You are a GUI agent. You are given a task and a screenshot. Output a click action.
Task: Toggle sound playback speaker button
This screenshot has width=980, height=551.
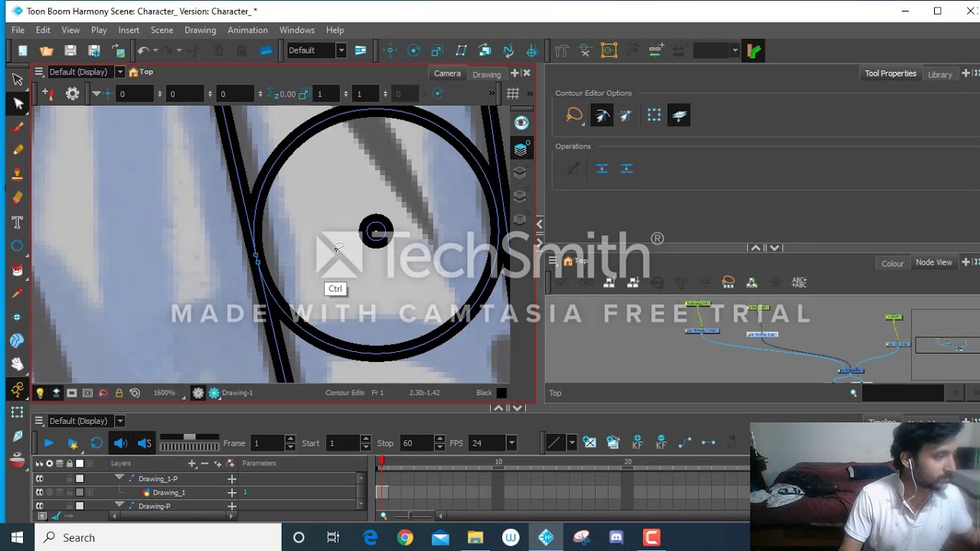tap(120, 443)
